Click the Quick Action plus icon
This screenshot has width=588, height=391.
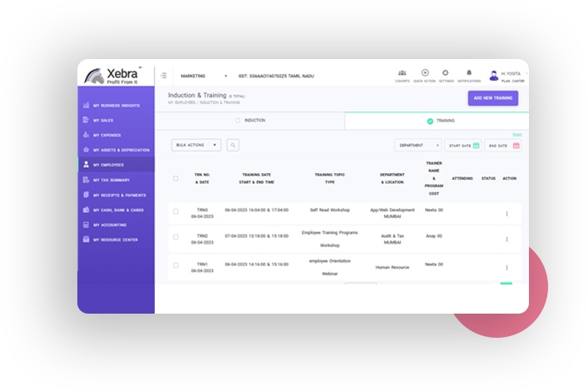point(425,74)
